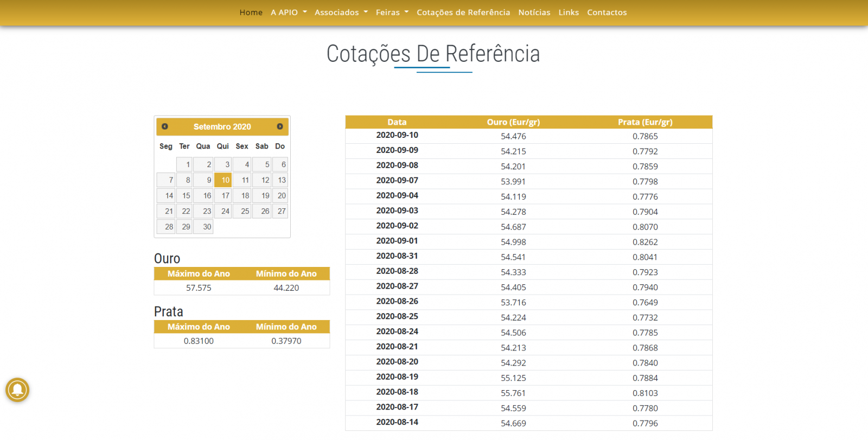Select September 1 in the calendar
The image size is (868, 440).
tap(184, 164)
